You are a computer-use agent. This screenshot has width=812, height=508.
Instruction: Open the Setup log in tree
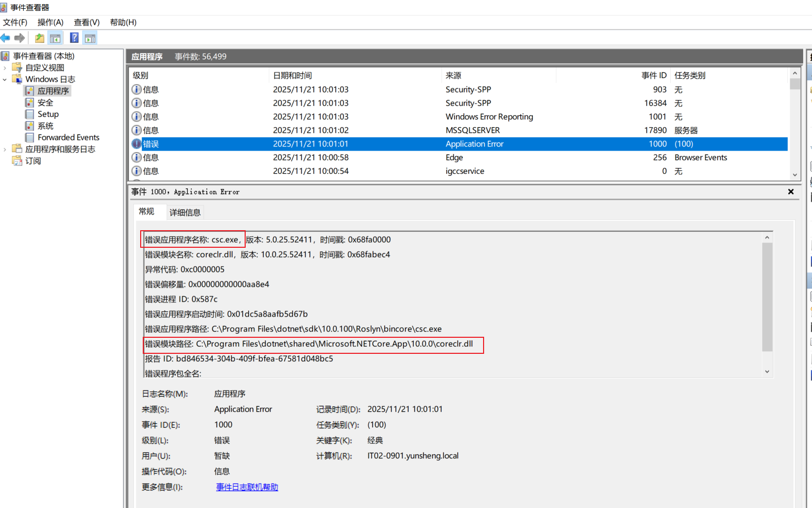point(48,114)
